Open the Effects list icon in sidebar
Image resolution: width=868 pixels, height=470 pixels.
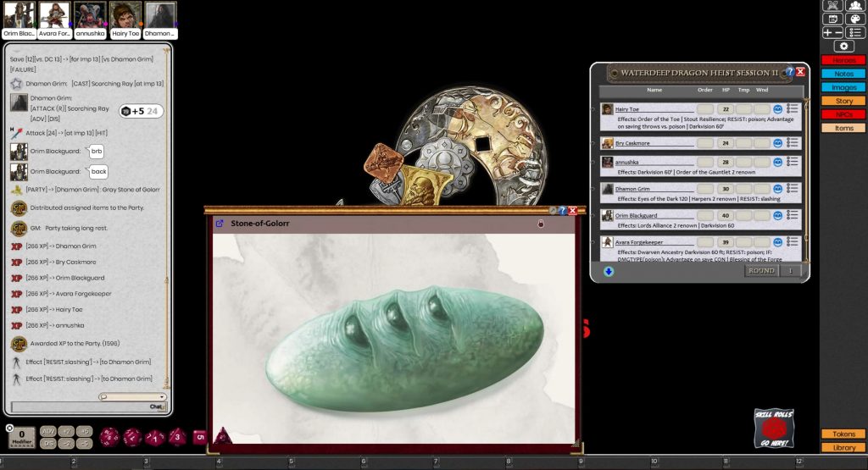(x=855, y=33)
